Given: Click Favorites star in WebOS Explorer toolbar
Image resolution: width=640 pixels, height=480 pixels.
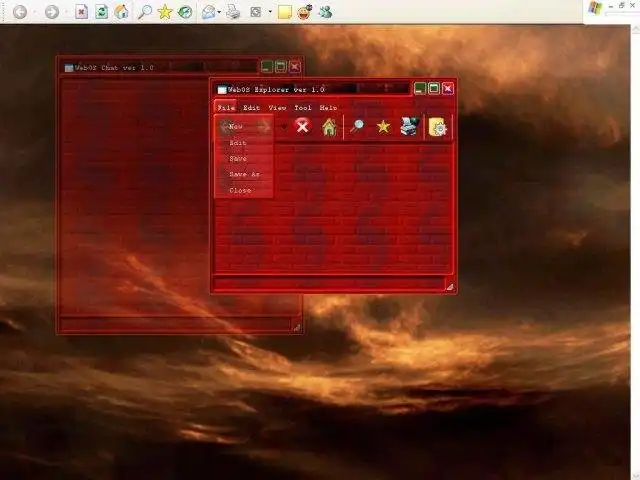Looking at the screenshot, I should pos(383,127).
